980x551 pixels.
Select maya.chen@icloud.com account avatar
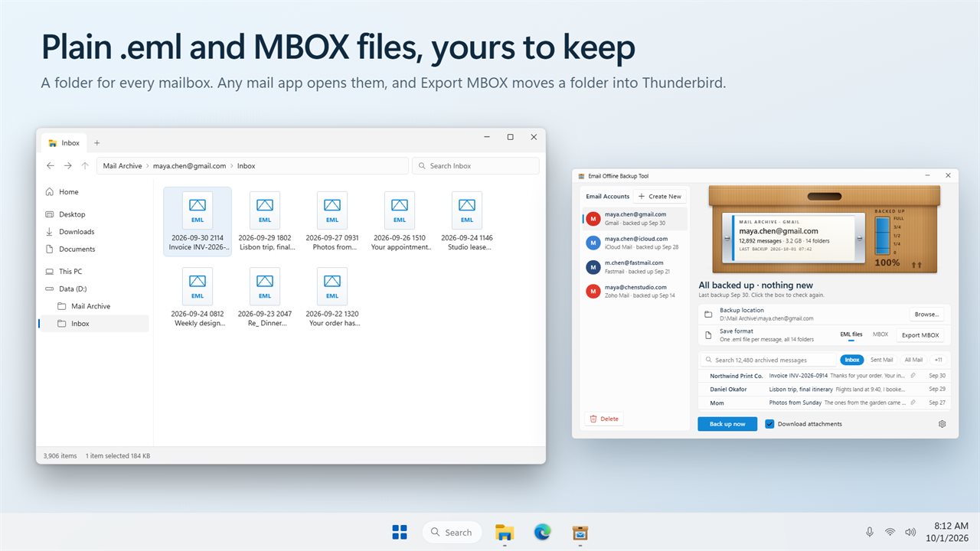[x=593, y=243]
